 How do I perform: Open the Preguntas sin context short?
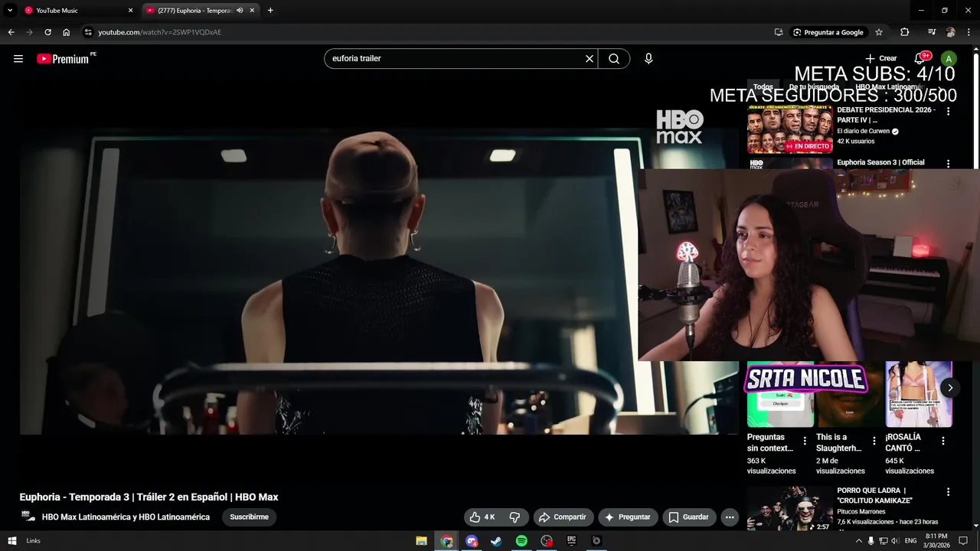tap(780, 394)
